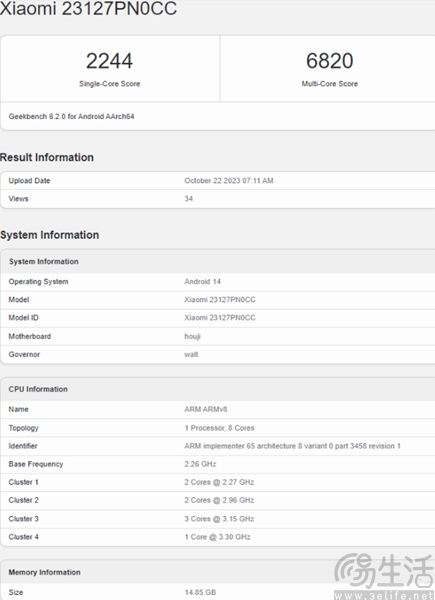Click the Cluster 2 label
The width and height of the screenshot is (435, 600).
tap(23, 500)
